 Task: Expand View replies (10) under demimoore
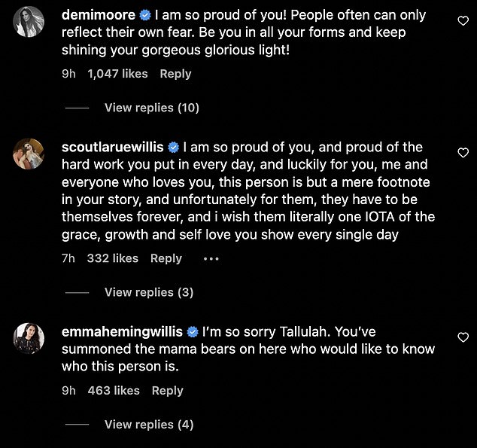151,108
